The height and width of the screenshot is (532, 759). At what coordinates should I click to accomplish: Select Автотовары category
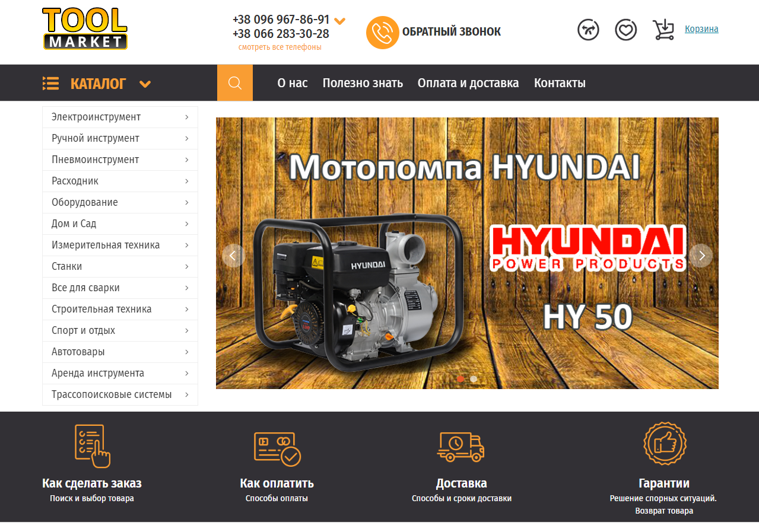point(120,352)
